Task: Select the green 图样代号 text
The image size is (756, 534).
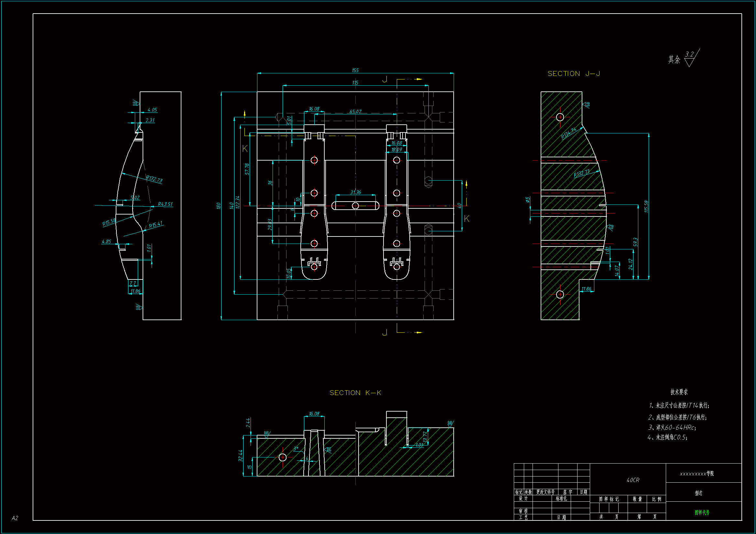Action: point(702,513)
